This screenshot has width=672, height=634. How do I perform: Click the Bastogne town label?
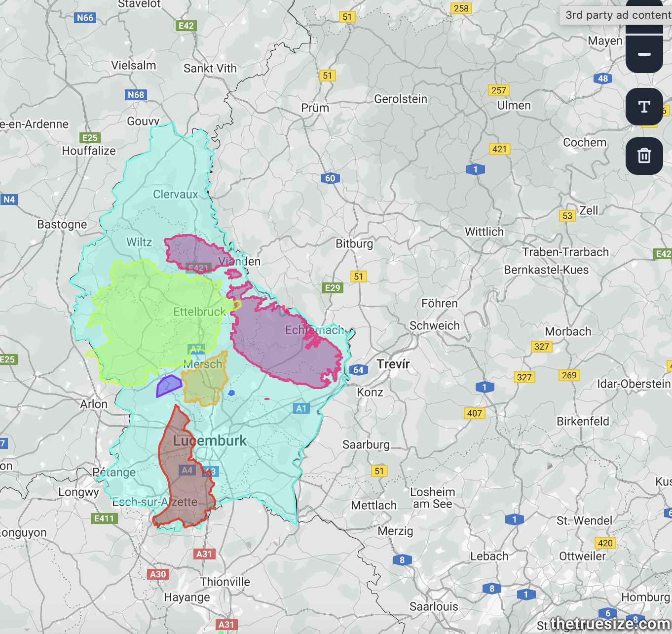click(62, 224)
